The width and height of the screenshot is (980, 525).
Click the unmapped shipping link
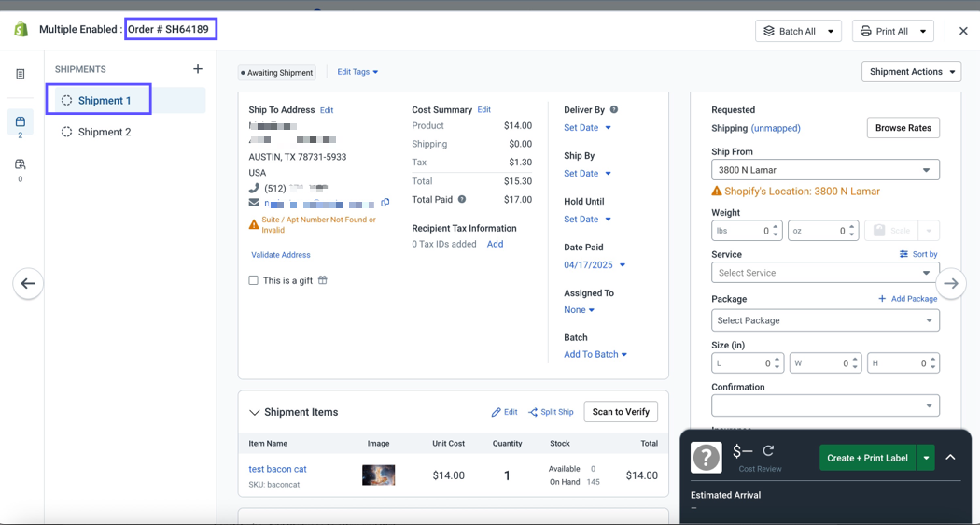pyautogui.click(x=776, y=128)
